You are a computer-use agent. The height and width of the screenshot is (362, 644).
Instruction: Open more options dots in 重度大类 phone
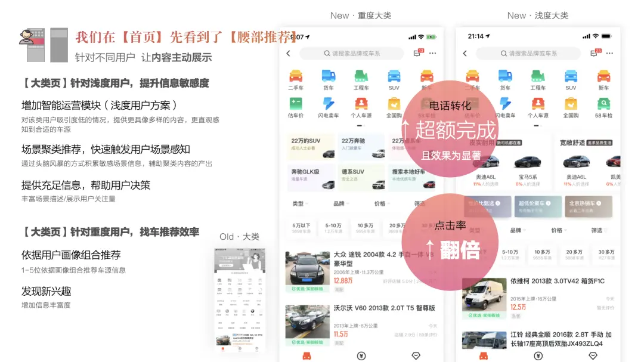click(433, 54)
